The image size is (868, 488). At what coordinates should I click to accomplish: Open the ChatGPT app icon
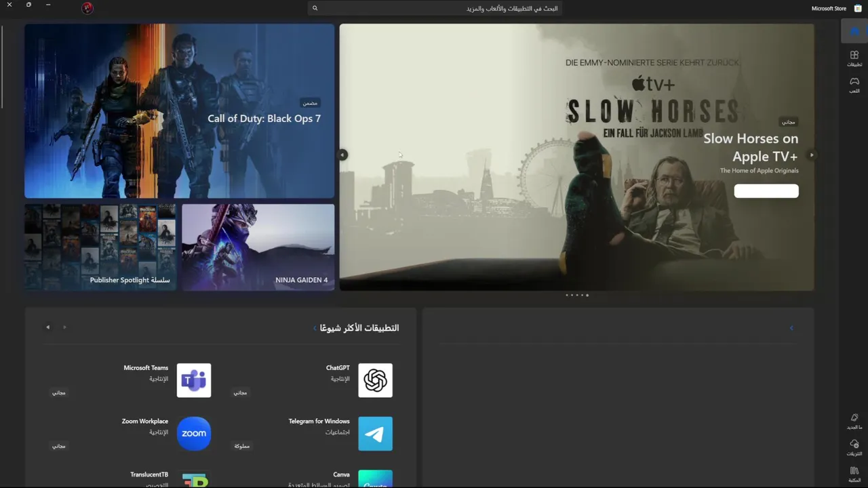click(x=375, y=380)
